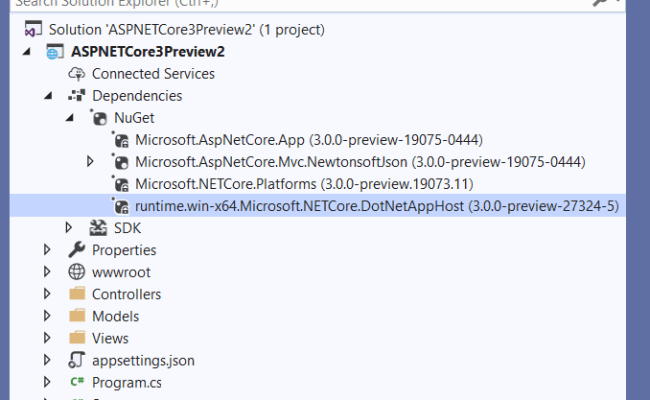
Task: Expand the SDK node
Action: click(x=68, y=228)
